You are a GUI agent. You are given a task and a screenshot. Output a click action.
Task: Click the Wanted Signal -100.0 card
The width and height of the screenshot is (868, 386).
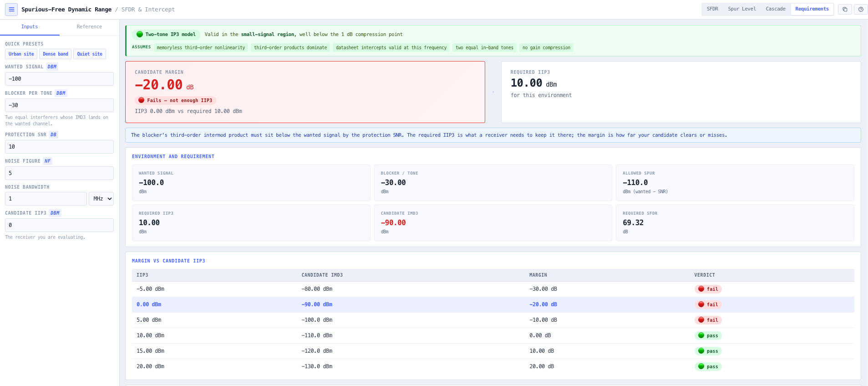[251, 183]
